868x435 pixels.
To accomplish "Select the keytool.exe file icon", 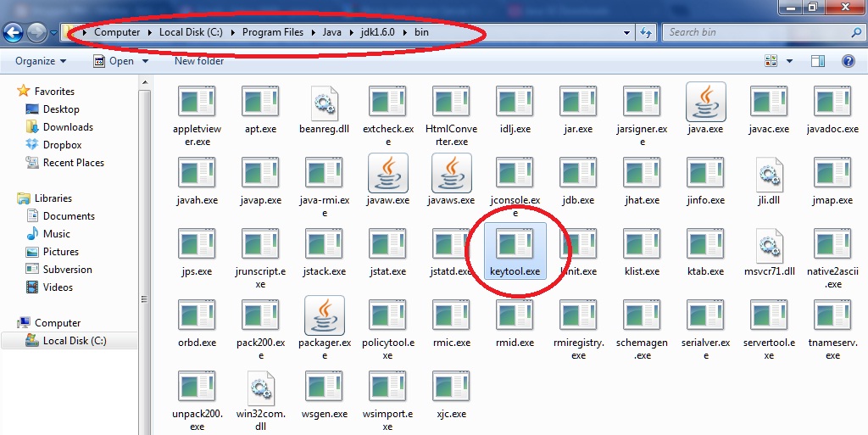I will [x=515, y=244].
